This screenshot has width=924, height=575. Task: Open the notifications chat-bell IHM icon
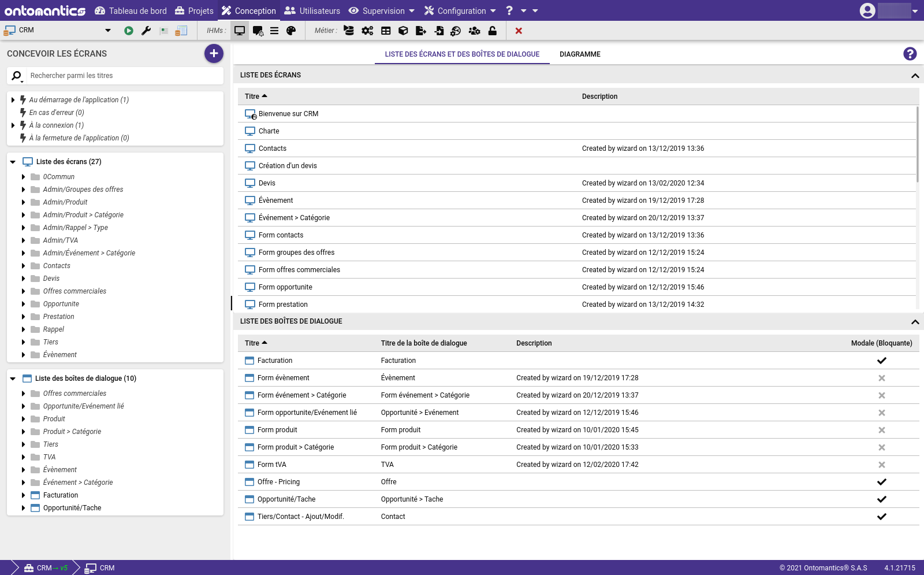(x=258, y=31)
